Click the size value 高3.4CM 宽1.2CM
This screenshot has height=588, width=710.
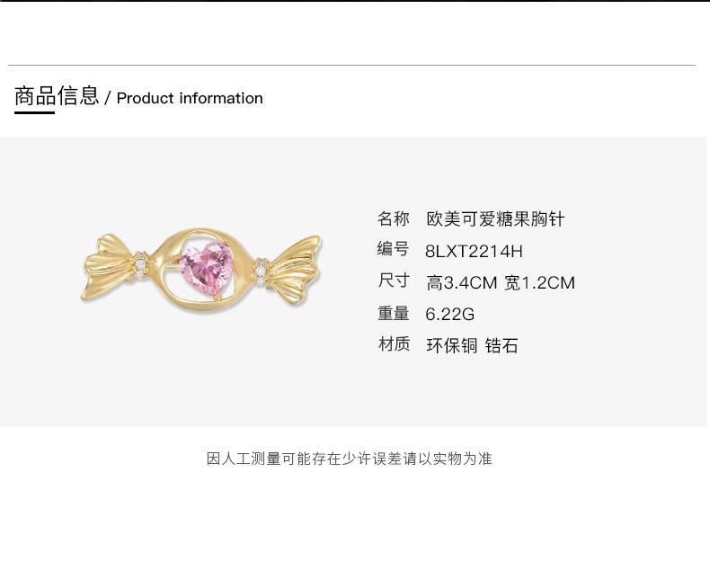(501, 282)
